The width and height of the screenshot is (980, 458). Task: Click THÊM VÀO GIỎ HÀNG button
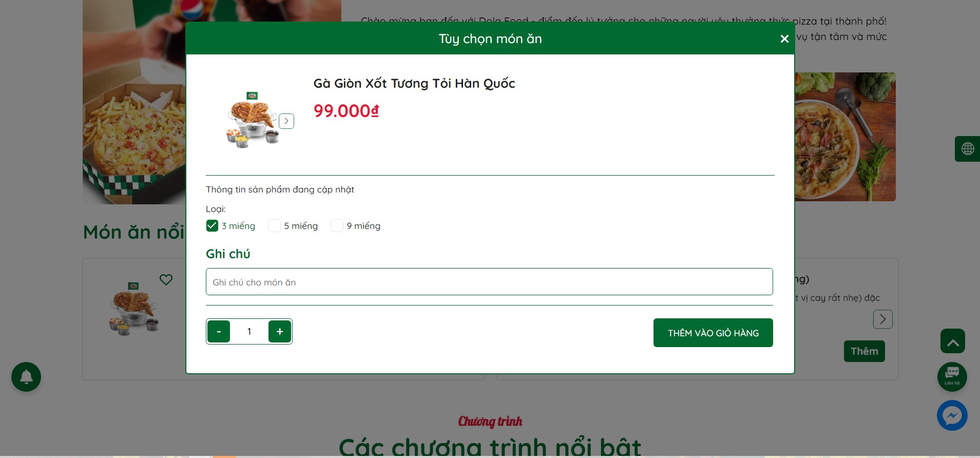(x=713, y=333)
